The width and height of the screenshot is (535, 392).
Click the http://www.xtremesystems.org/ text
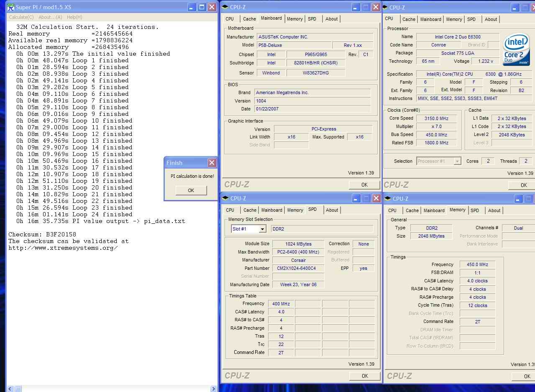tap(63, 248)
